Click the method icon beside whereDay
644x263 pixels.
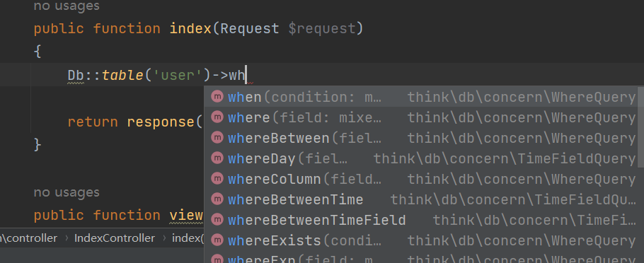point(217,158)
